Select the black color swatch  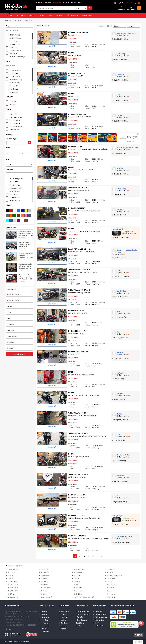point(7,211)
